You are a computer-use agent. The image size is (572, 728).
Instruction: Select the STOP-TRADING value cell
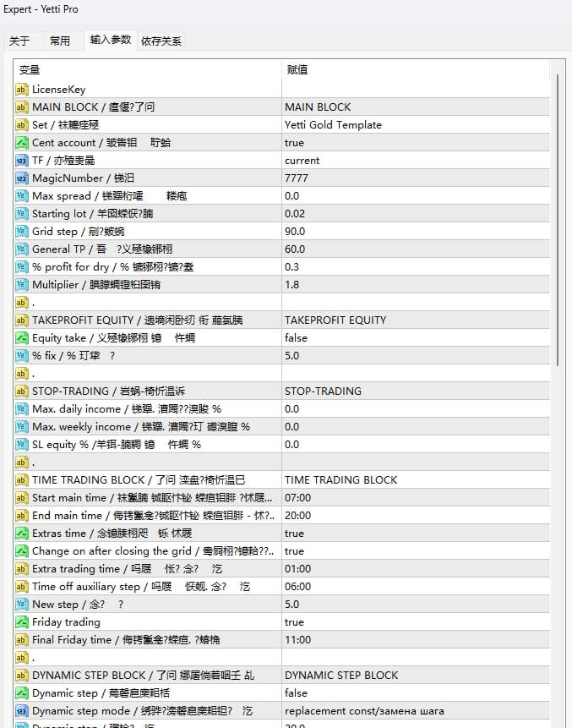coord(416,391)
